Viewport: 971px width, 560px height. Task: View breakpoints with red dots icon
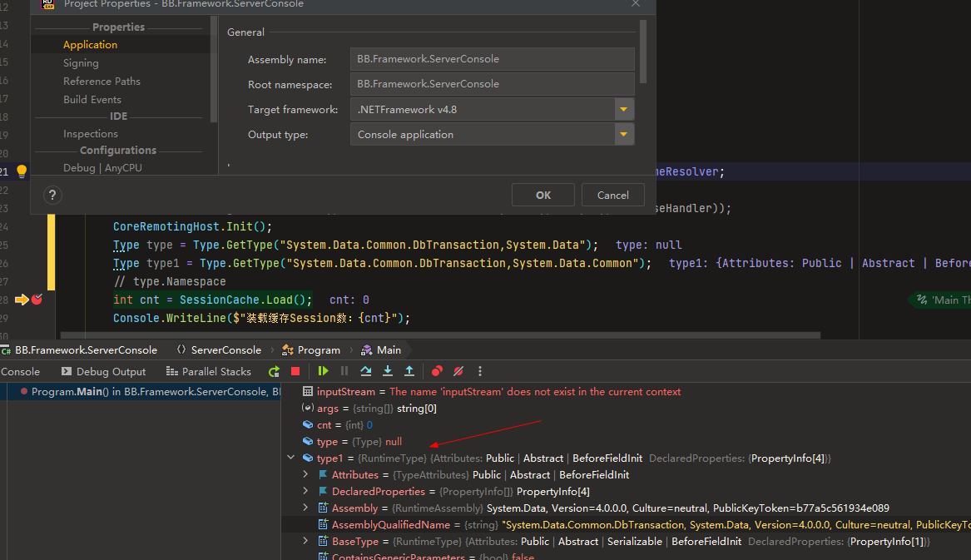pos(437,372)
